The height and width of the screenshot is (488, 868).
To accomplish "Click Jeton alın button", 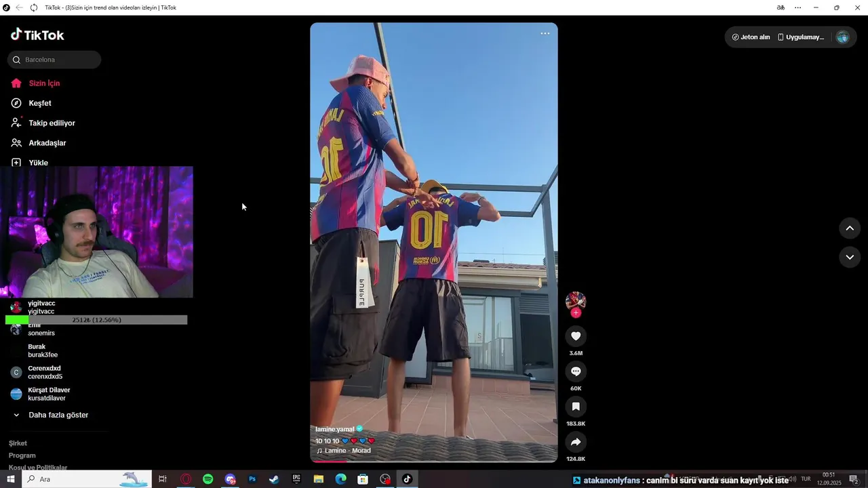I will (751, 37).
